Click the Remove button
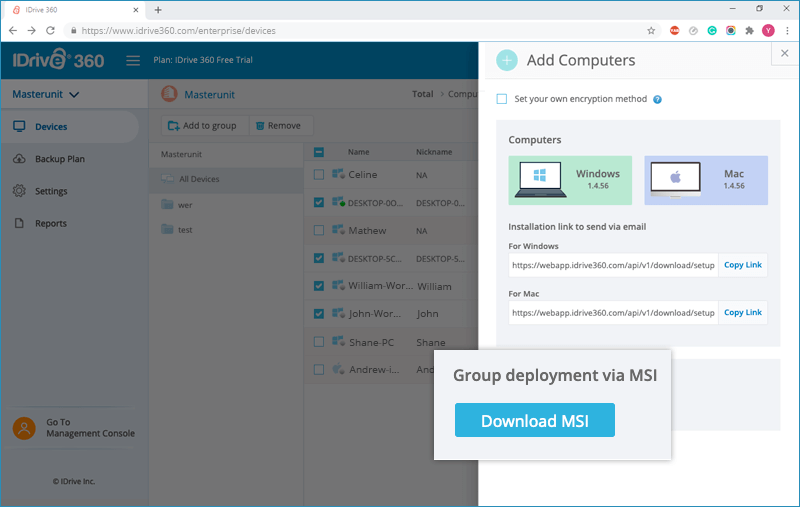 [279, 125]
